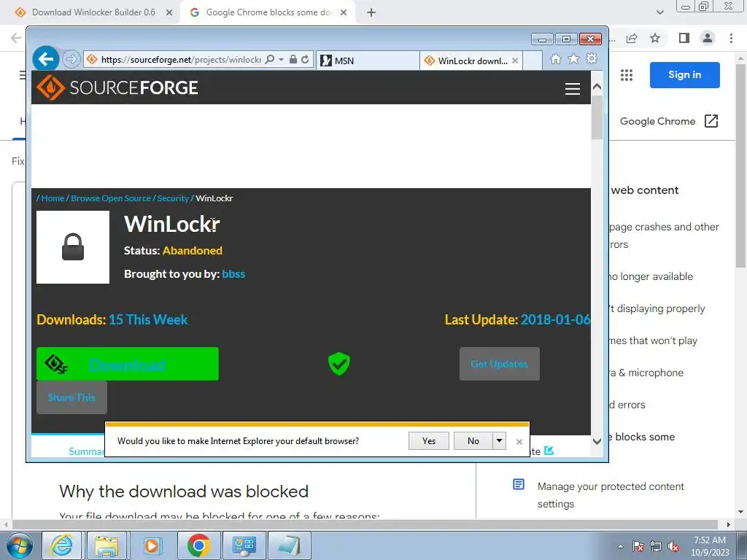Screen dimensions: 747x560
Task: Open the IE Tools gear icon
Action: [x=592, y=58]
